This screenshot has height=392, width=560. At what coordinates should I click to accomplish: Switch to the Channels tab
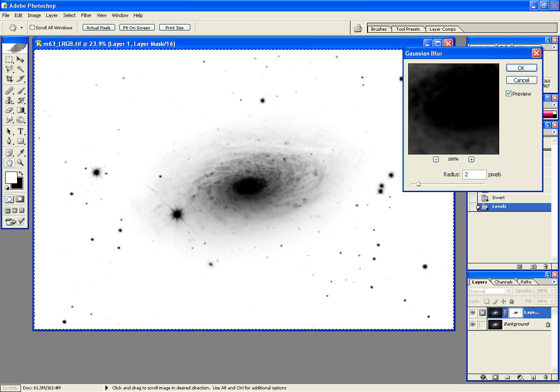tap(503, 282)
